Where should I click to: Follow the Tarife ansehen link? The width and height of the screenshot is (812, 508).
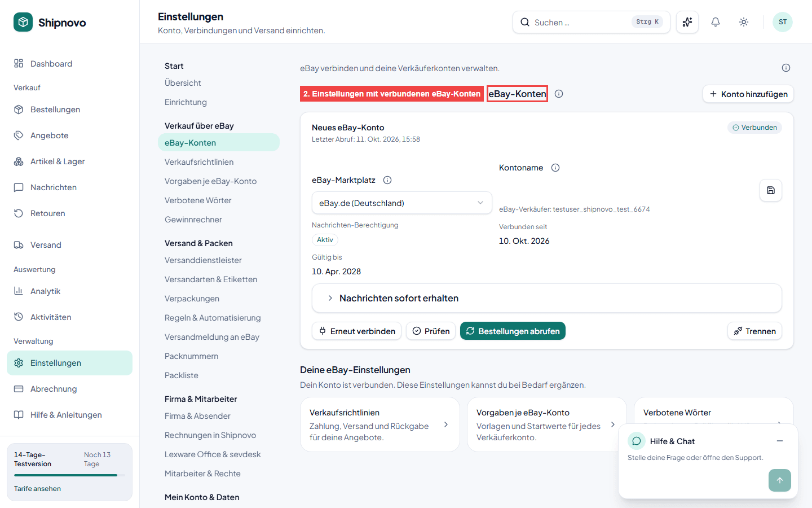pos(37,489)
